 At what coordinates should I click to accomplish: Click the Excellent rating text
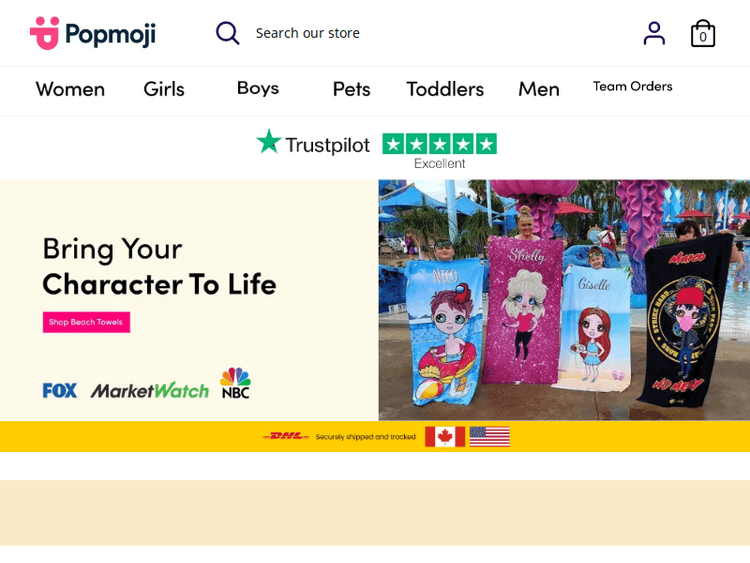440,164
